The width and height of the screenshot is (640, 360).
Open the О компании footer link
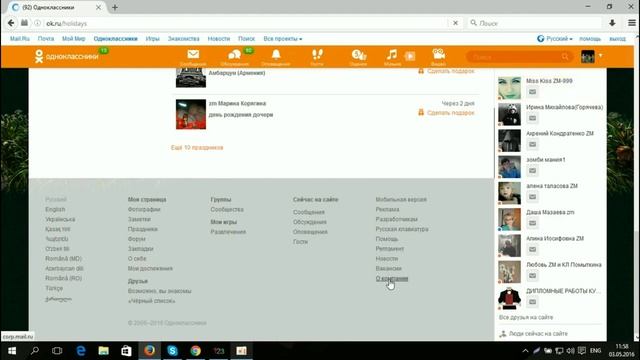point(392,278)
